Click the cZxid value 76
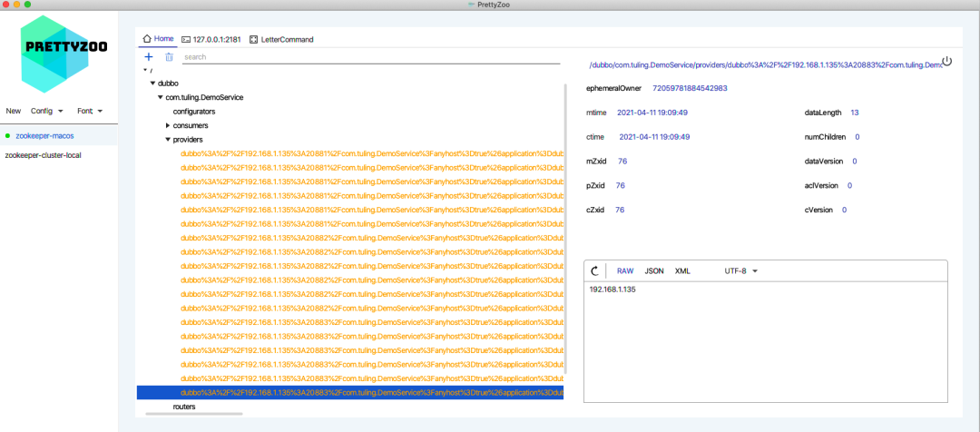980x432 pixels. 620,210
